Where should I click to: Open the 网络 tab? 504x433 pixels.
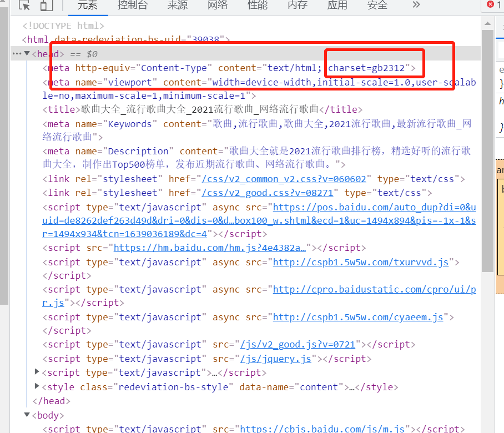pyautogui.click(x=217, y=5)
